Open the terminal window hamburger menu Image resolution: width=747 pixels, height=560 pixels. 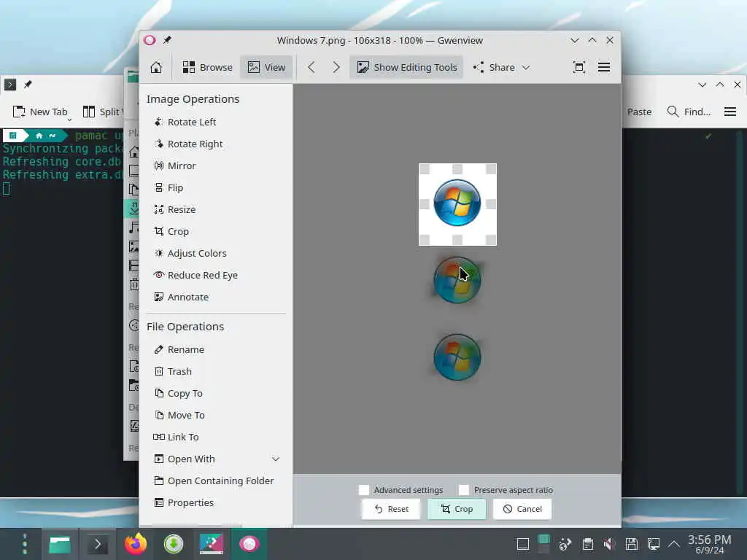(729, 112)
